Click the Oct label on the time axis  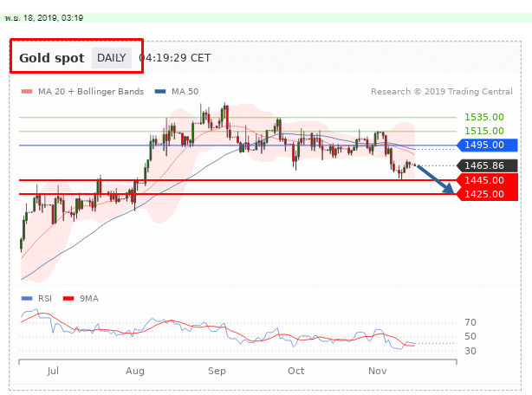(x=295, y=371)
